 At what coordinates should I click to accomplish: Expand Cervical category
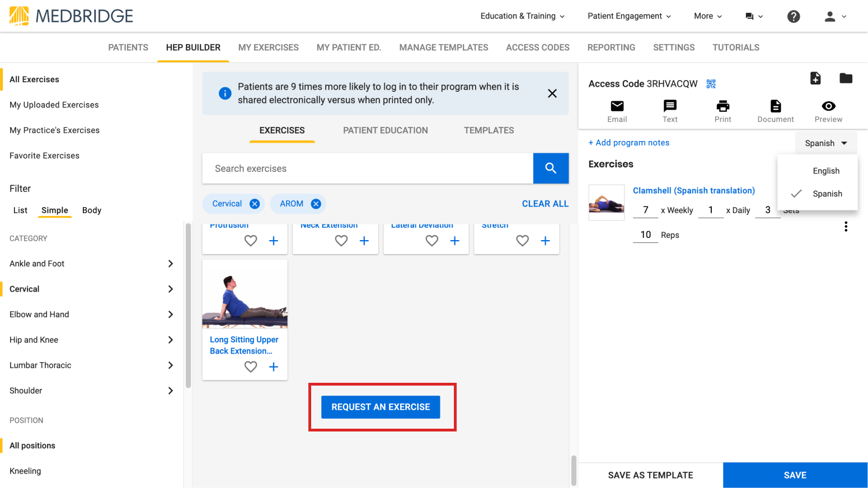pyautogui.click(x=171, y=289)
